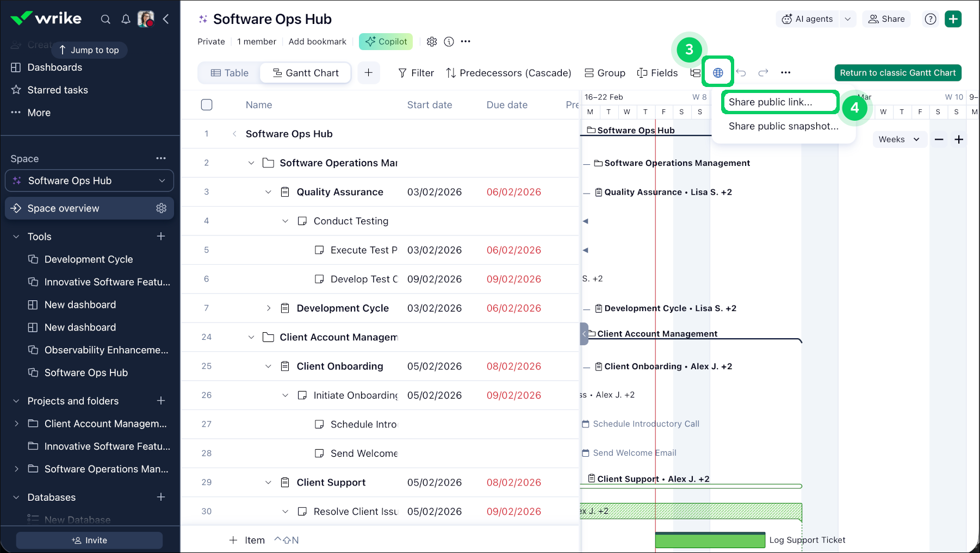Viewport: 980px width, 553px height.
Task: Open the help question mark icon
Action: [931, 19]
